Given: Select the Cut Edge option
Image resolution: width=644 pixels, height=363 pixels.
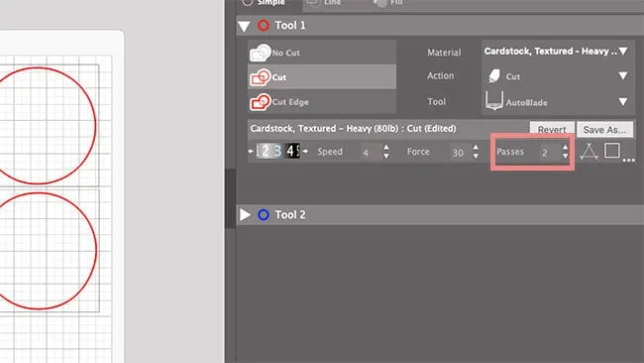Looking at the screenshot, I should 322,101.
